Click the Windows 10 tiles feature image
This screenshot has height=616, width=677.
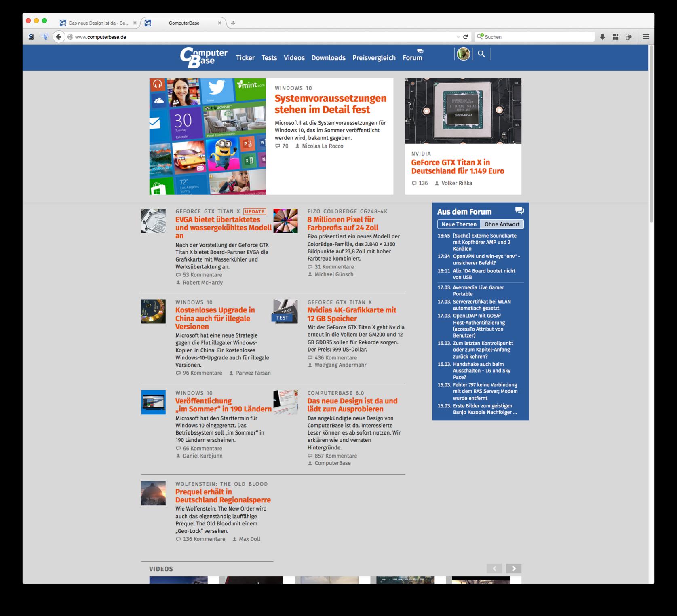(207, 137)
